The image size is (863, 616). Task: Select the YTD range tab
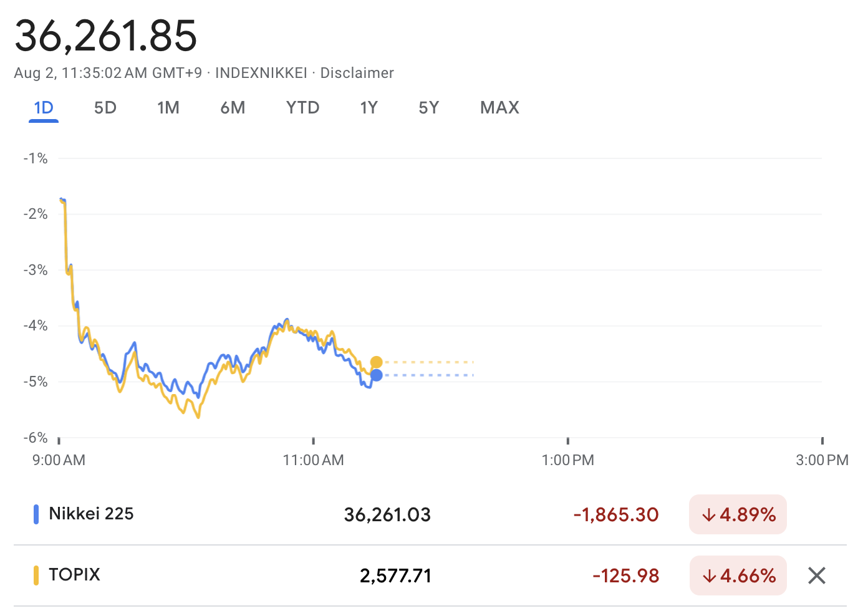302,108
